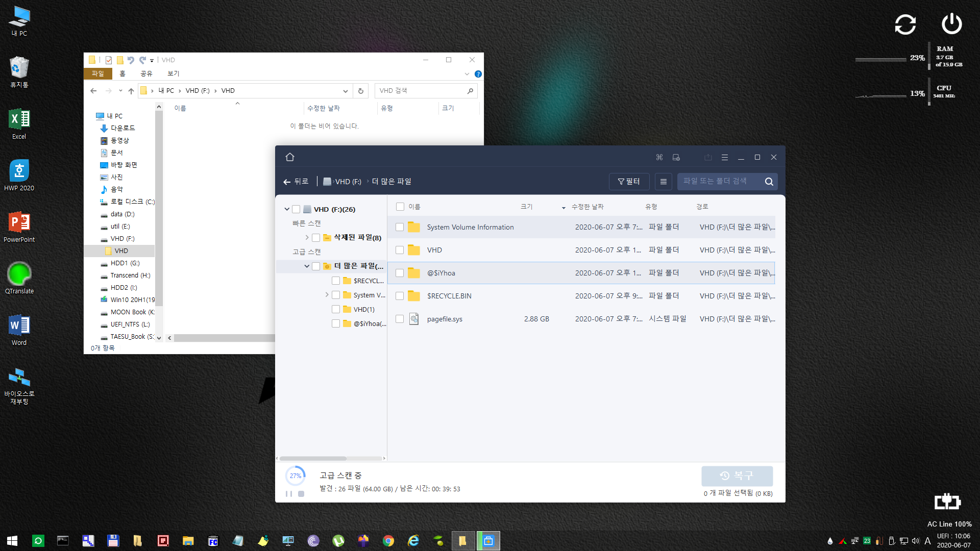This screenshot has height=551, width=980.
Task: Click the 수정한 날짜 column in Explorer
Action: [x=324, y=108]
